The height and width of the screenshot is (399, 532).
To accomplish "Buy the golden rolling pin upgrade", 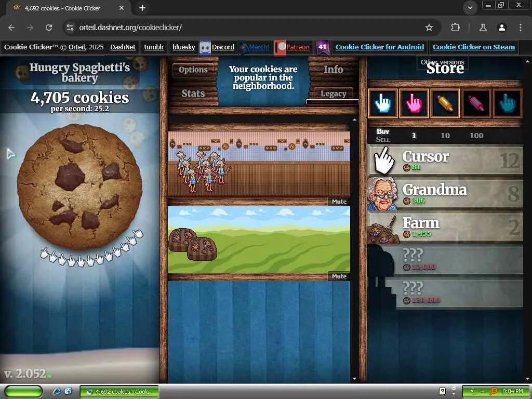I will pyautogui.click(x=445, y=103).
